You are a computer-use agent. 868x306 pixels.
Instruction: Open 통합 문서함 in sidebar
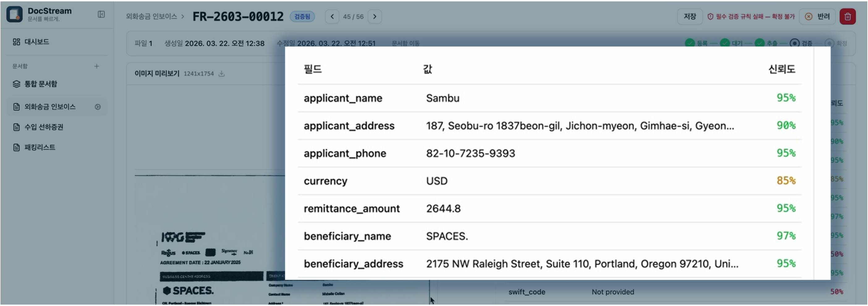point(40,84)
